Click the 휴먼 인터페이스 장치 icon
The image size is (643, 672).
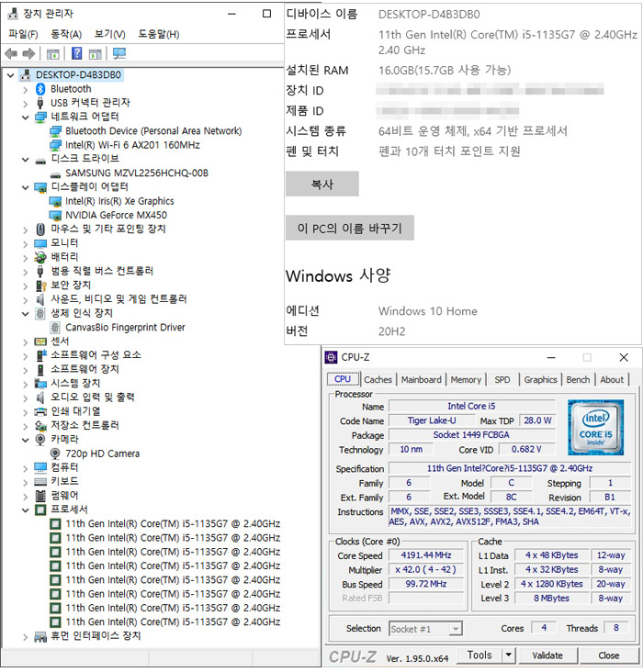coord(40,636)
